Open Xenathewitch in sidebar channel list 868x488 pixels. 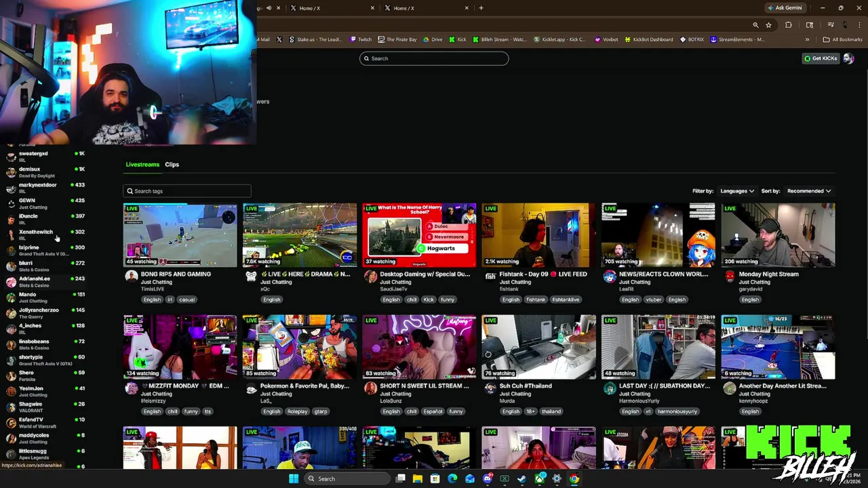pyautogui.click(x=46, y=235)
